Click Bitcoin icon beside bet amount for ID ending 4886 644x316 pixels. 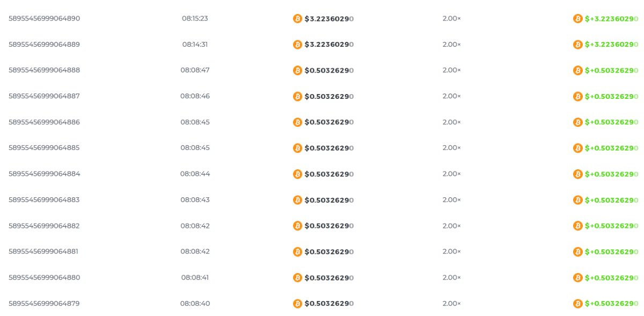[x=297, y=123]
